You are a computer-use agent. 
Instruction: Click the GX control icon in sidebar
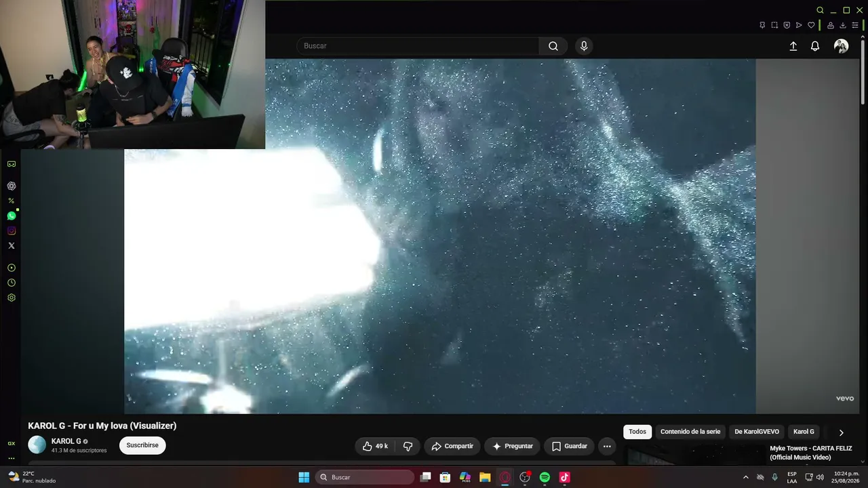click(12, 443)
